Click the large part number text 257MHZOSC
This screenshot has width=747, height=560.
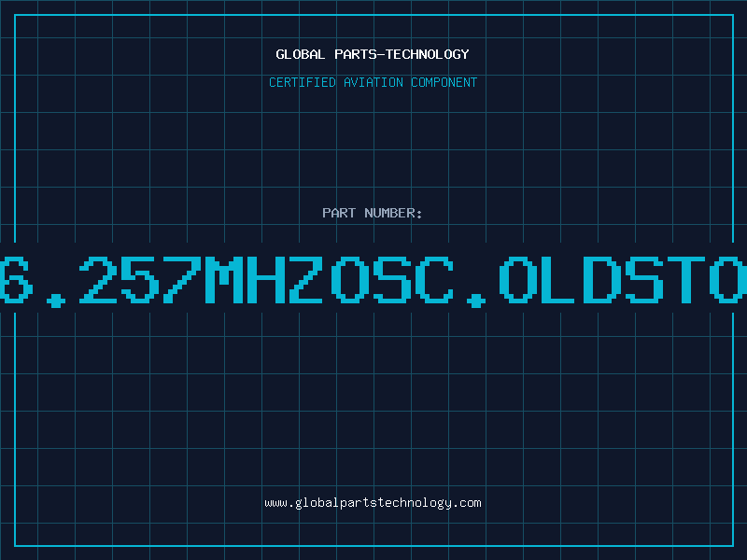pyautogui.click(x=266, y=280)
